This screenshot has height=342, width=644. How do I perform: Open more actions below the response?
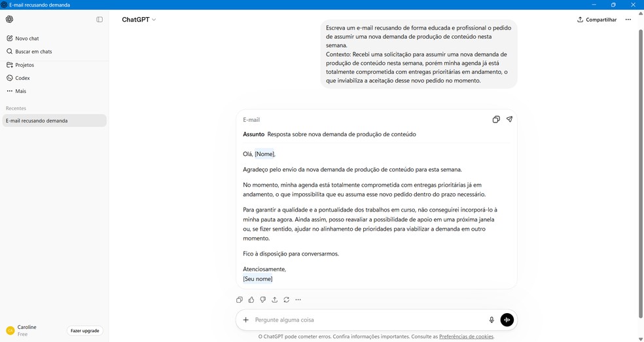point(298,299)
